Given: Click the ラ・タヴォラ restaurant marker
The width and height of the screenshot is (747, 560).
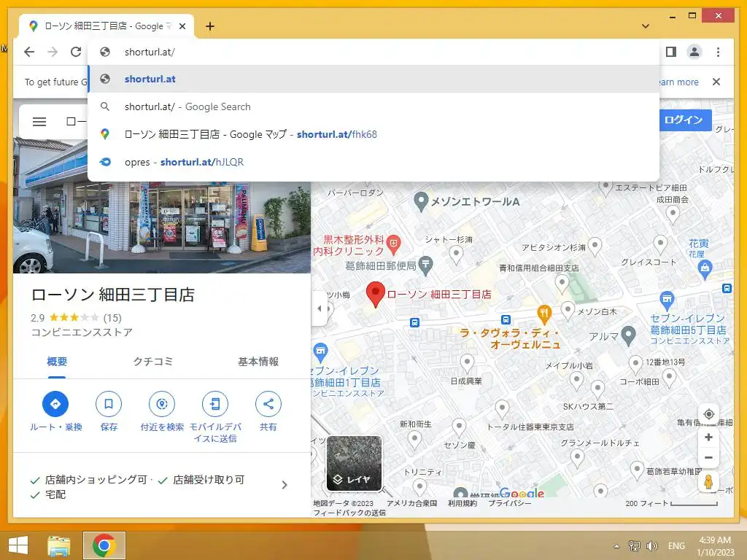Looking at the screenshot, I should 544,314.
